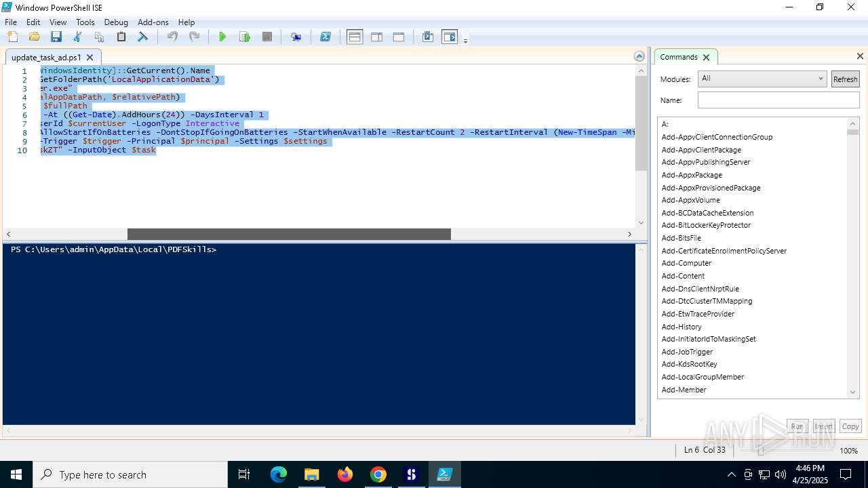Click the console prompt line
Screen dimensions: 868x488
coord(113,249)
